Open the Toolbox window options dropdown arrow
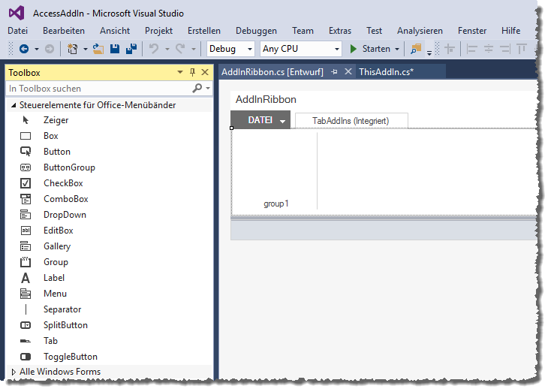551x392 pixels. tap(180, 72)
